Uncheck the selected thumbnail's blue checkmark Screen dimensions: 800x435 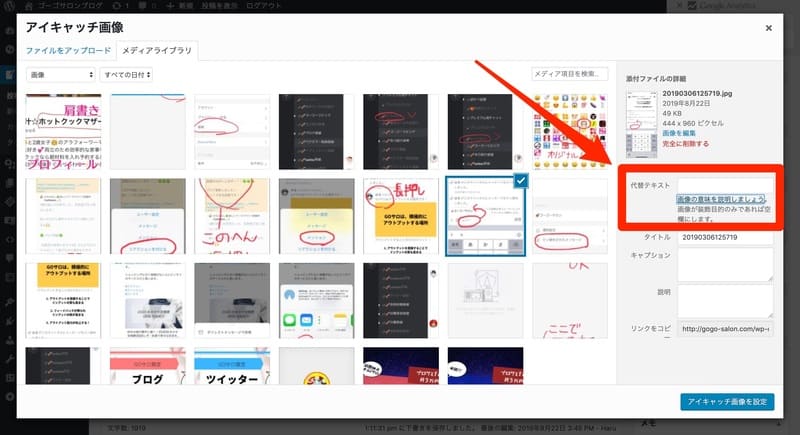tap(519, 180)
